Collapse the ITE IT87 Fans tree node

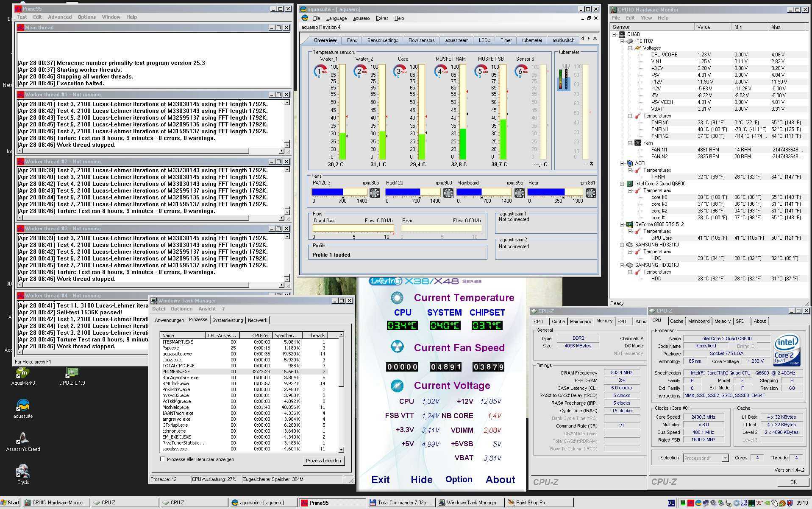[630, 143]
